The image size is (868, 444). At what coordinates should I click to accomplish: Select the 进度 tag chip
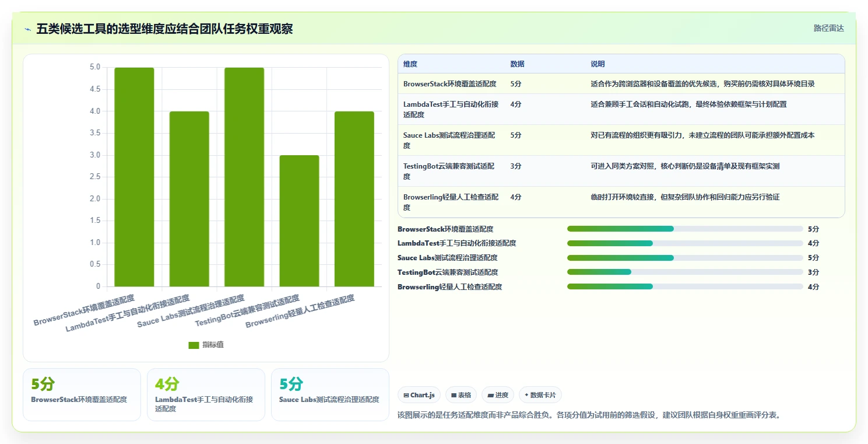tap(498, 395)
